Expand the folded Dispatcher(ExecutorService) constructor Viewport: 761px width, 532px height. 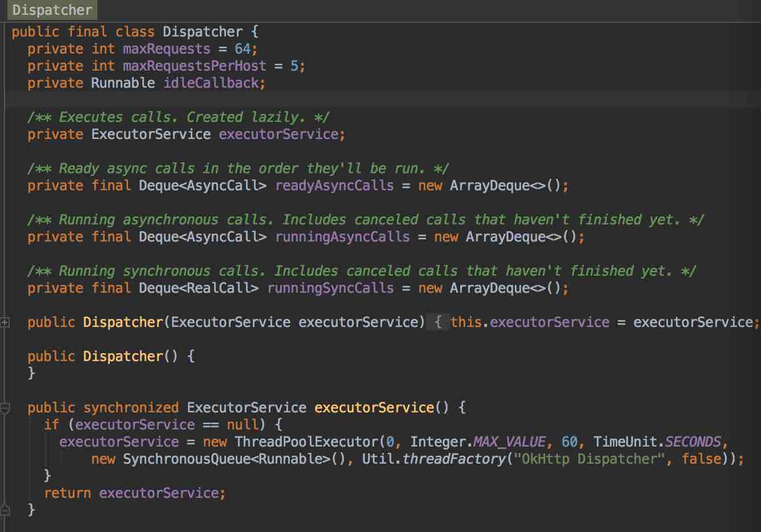[5, 322]
